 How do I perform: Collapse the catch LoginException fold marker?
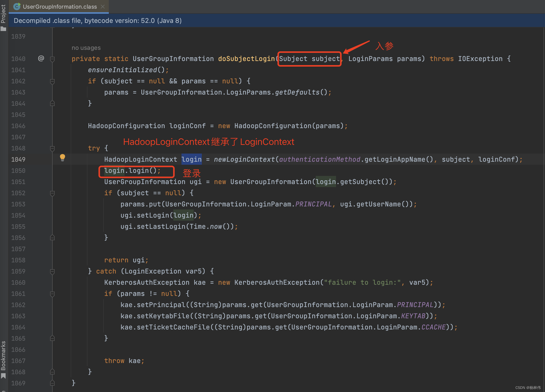click(x=52, y=272)
